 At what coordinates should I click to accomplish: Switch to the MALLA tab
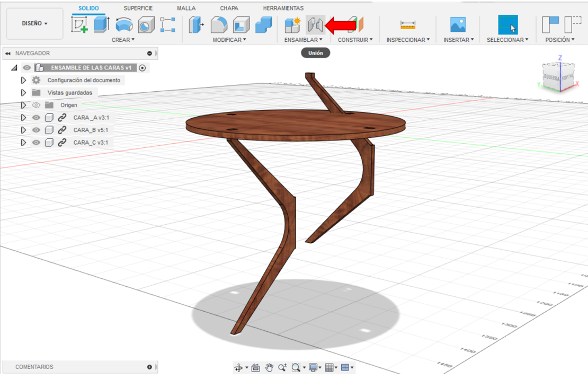coord(186,8)
